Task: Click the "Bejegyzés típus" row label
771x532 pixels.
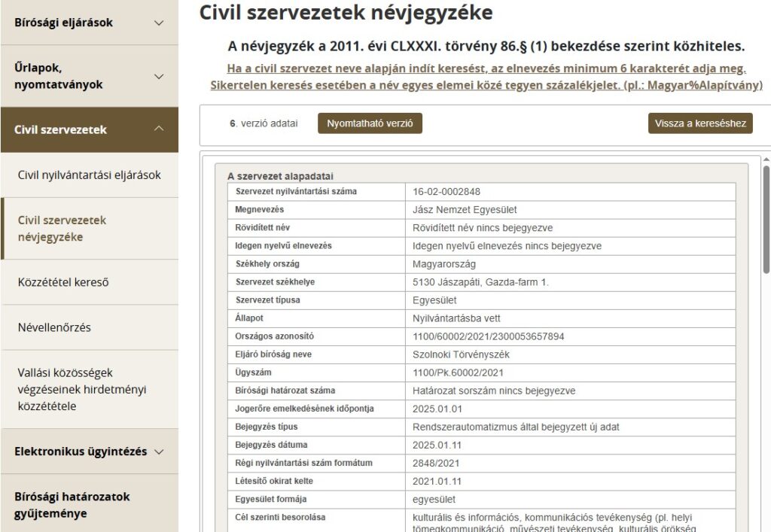Action: tap(266, 427)
